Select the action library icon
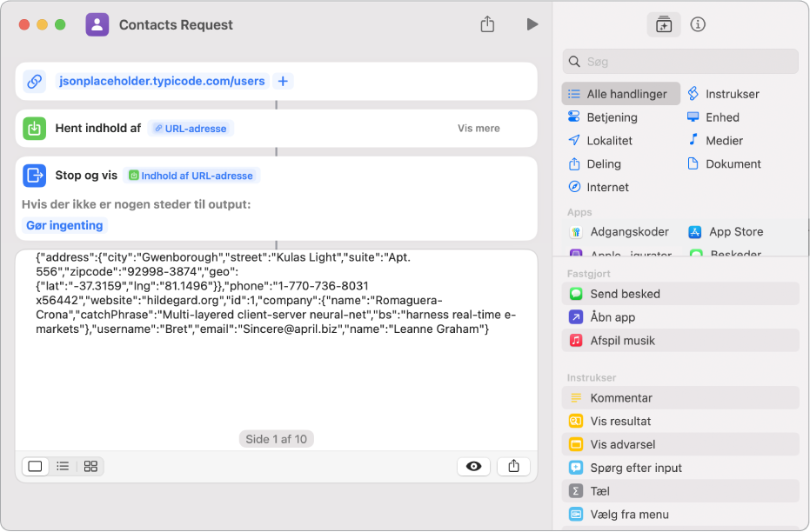This screenshot has height=532, width=810. click(x=664, y=24)
